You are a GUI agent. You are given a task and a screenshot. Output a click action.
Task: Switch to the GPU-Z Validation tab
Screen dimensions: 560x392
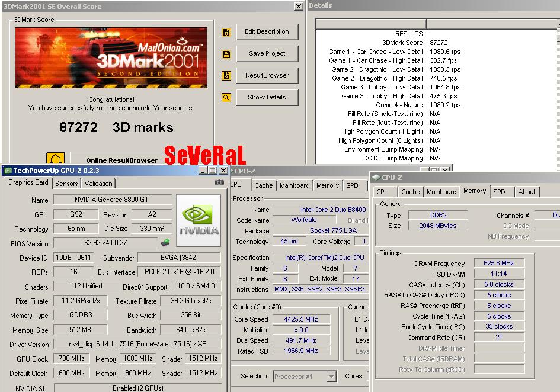[x=98, y=184]
